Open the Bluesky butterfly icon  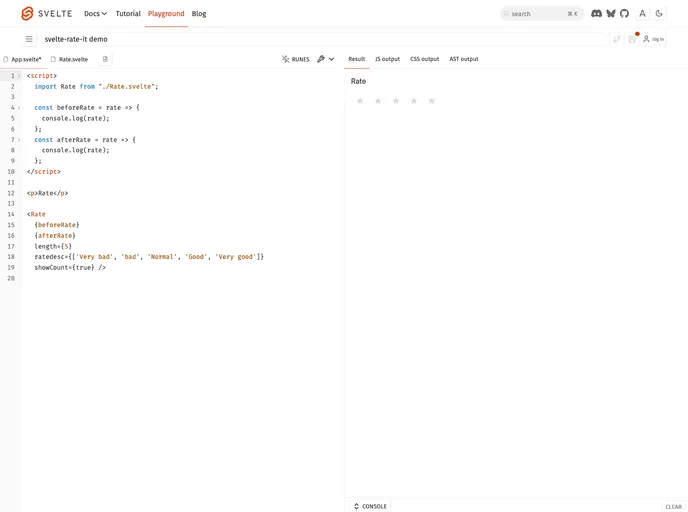tap(611, 14)
